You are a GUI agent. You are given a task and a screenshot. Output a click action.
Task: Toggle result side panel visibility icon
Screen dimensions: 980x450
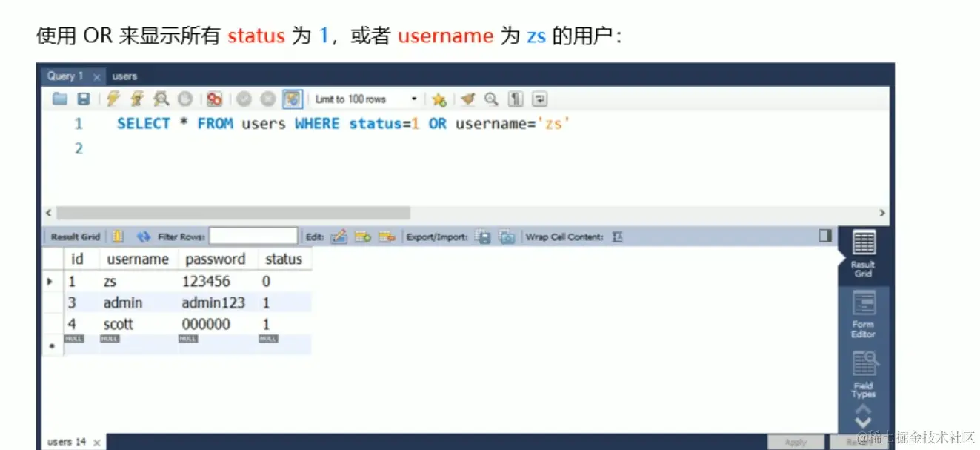tap(825, 235)
